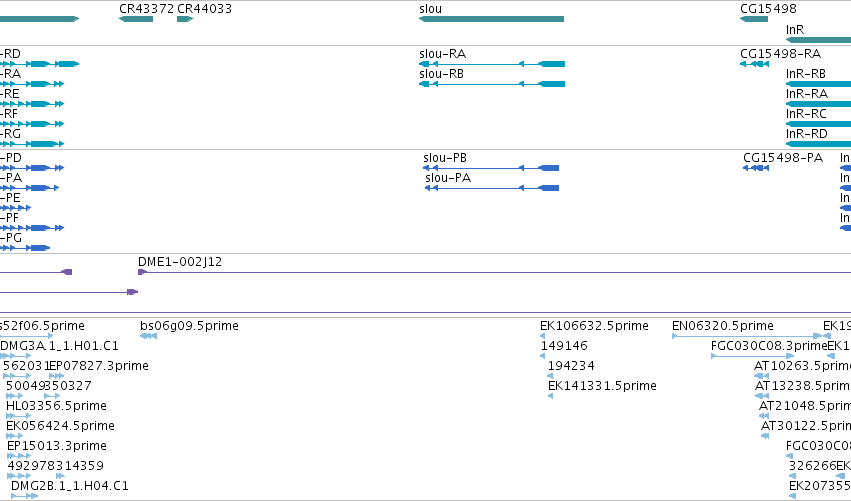Screen dimensions: 851x501
Task: Select the CG15498-PA coding glyph
Action: [x=756, y=168]
